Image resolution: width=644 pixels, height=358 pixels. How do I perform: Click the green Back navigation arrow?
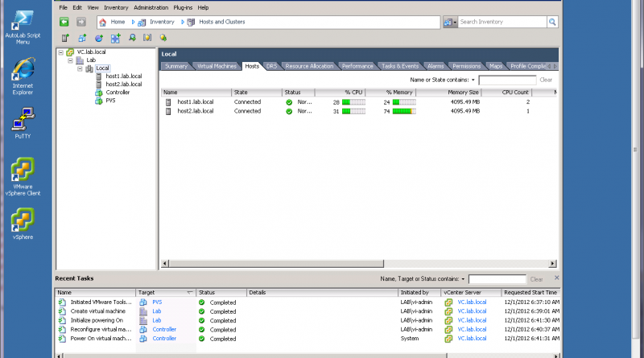[x=64, y=23]
